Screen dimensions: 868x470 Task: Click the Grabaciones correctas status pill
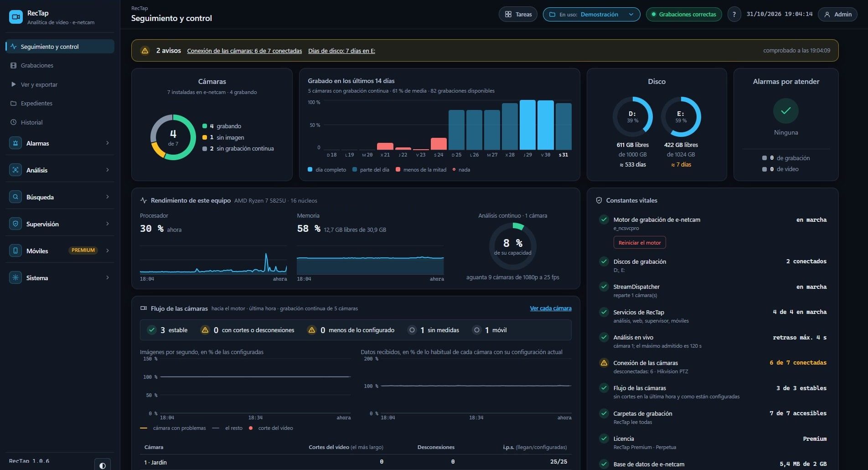pos(683,14)
